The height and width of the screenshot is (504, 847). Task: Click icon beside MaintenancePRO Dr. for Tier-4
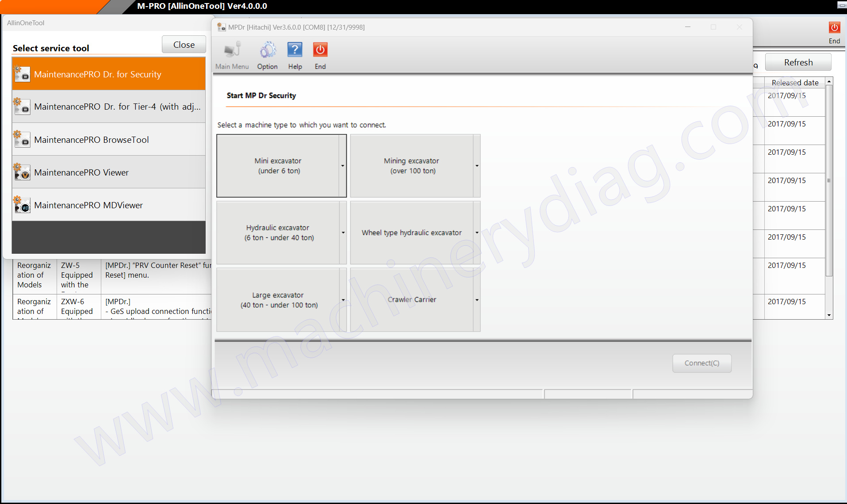(22, 107)
